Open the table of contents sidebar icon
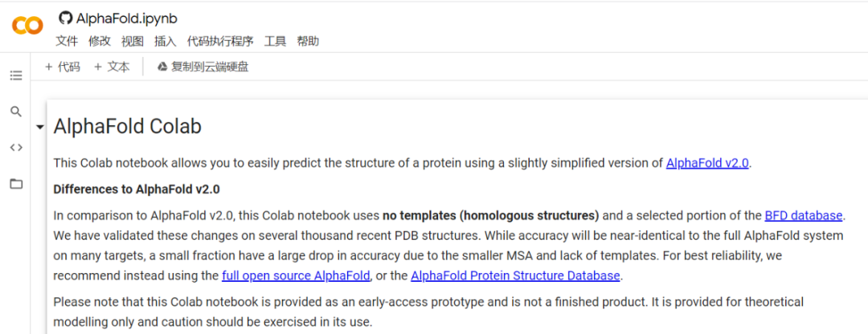Image resolution: width=868 pixels, height=334 pixels. coord(16,75)
